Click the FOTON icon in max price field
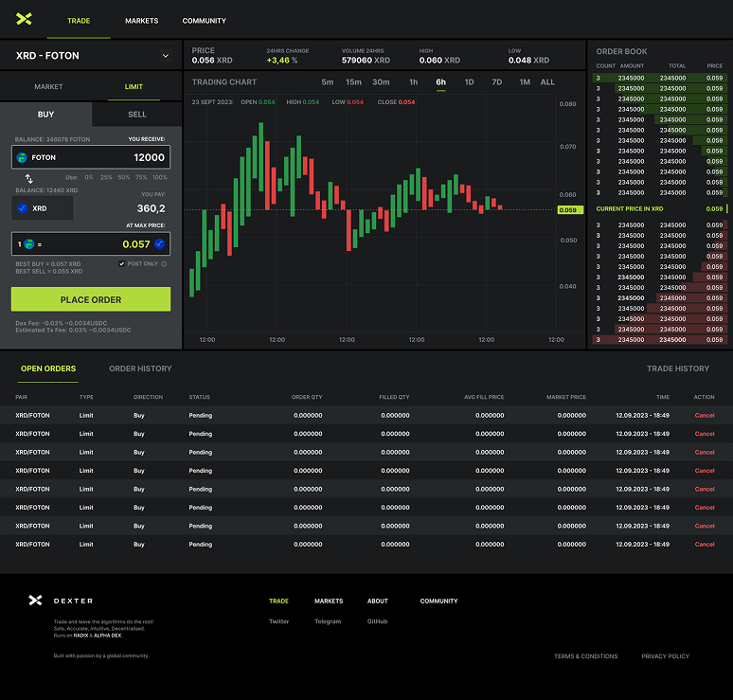The width and height of the screenshot is (733, 700). (28, 244)
